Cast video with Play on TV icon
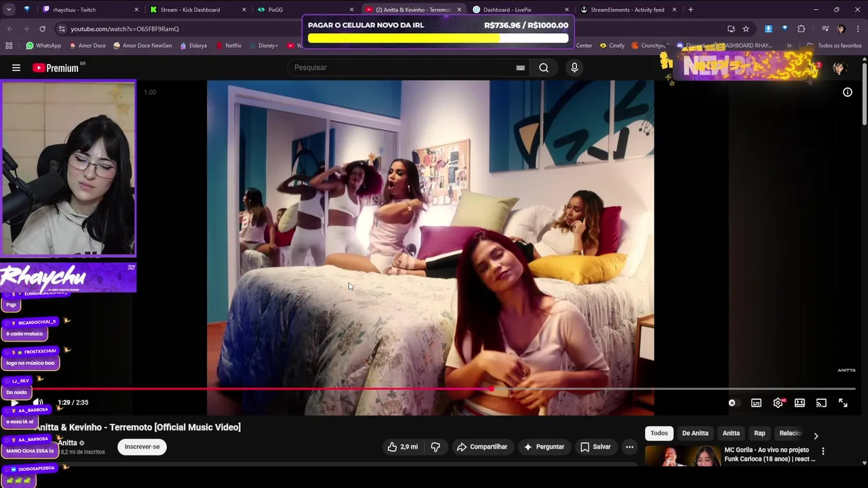 point(821,403)
